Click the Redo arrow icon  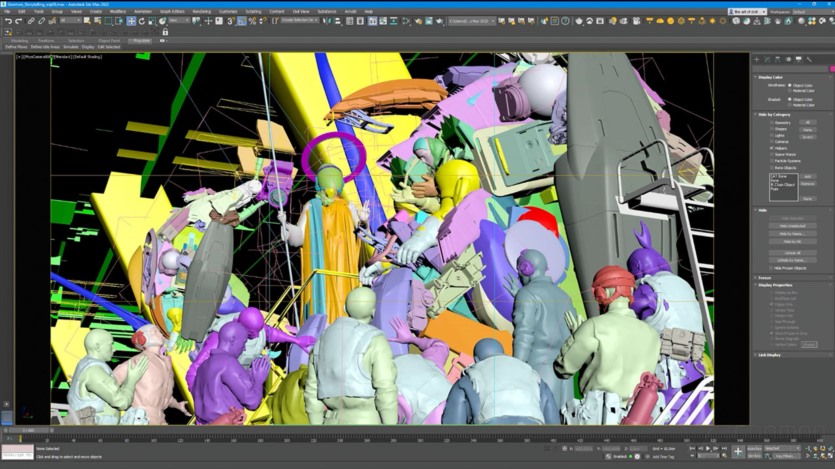pyautogui.click(x=19, y=21)
